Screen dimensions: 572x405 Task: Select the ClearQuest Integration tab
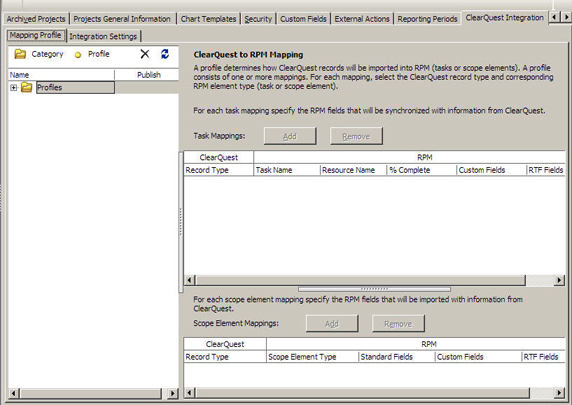coord(505,18)
